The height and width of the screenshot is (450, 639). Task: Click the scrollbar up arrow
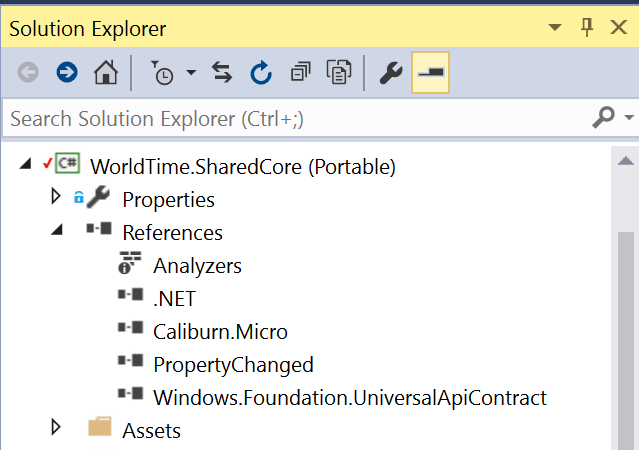(626, 161)
